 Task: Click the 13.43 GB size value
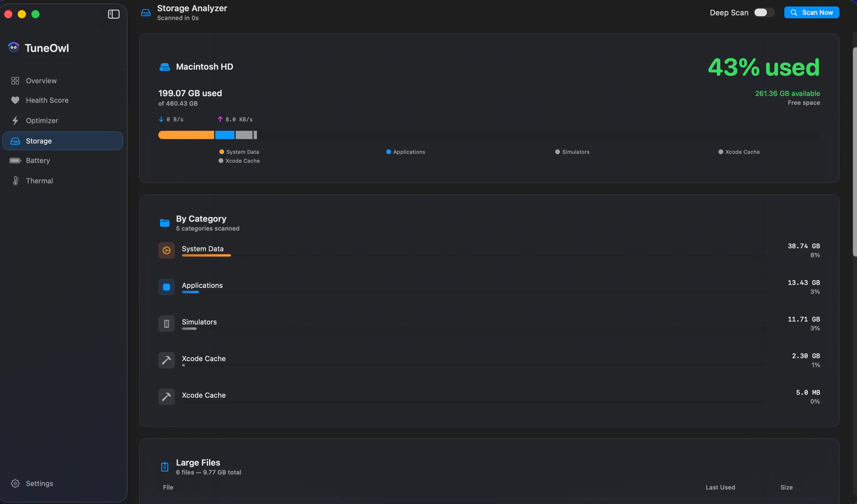[x=804, y=283]
